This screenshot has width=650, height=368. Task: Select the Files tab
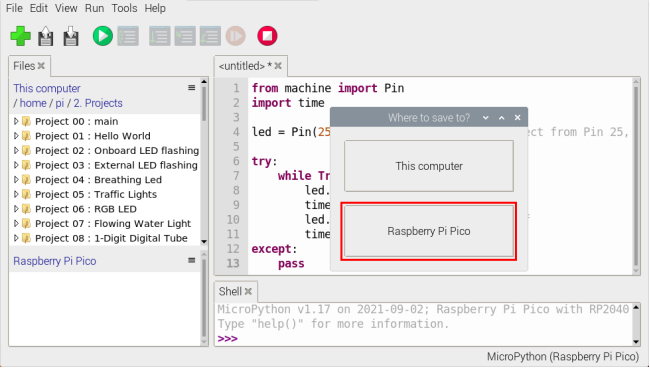(x=24, y=66)
